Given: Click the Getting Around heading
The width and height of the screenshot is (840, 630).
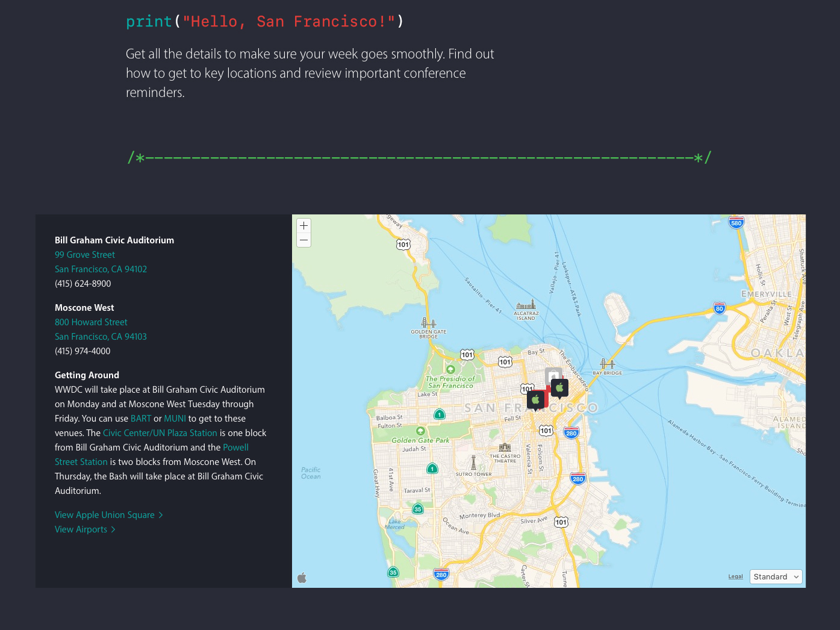Looking at the screenshot, I should (87, 375).
